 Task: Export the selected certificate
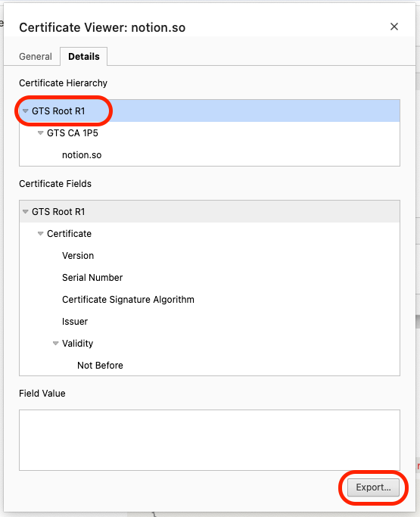(x=373, y=487)
